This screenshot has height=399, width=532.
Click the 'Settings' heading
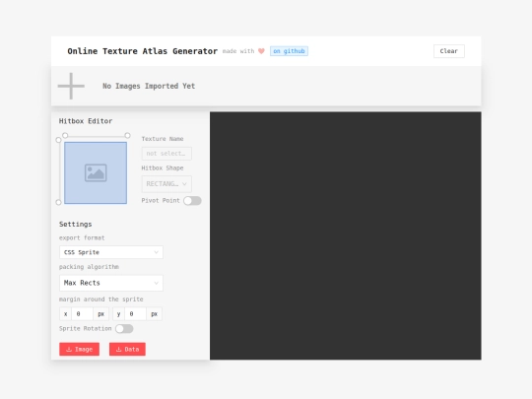[x=75, y=225]
